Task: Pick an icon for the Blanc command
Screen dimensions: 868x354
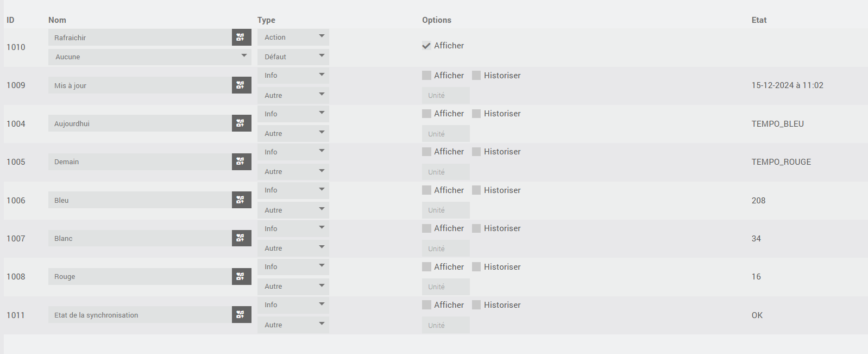Action: click(x=241, y=238)
